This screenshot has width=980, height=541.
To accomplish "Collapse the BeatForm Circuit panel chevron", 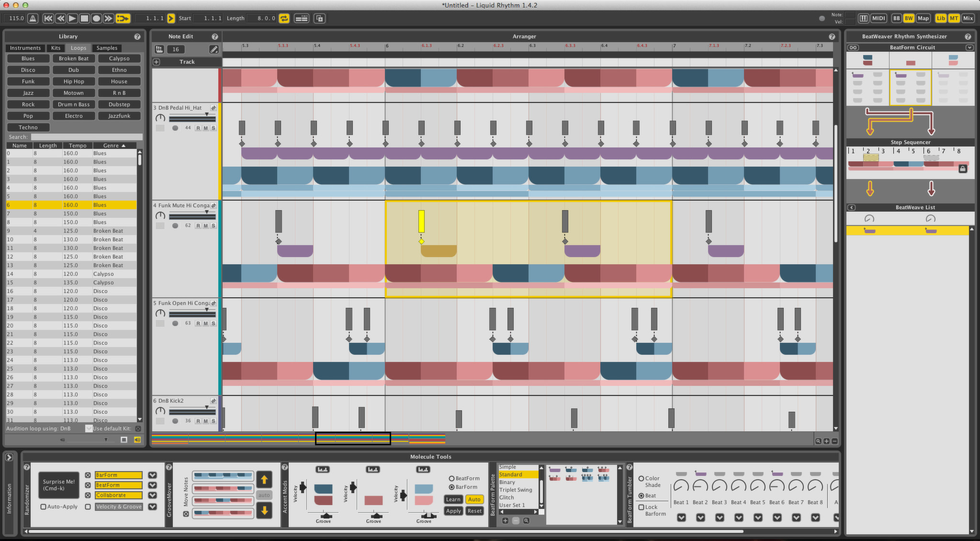I will click(970, 47).
